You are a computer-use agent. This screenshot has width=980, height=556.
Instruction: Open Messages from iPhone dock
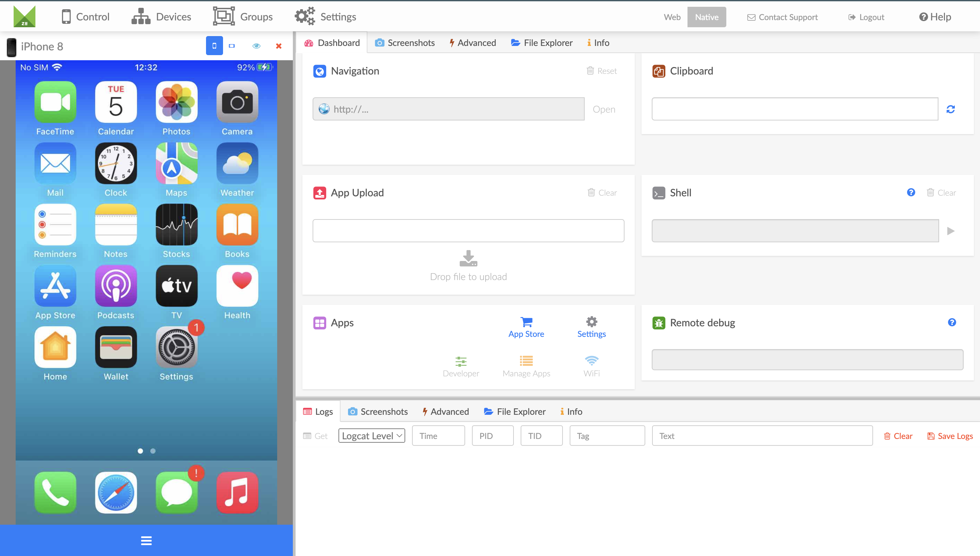coord(176,493)
